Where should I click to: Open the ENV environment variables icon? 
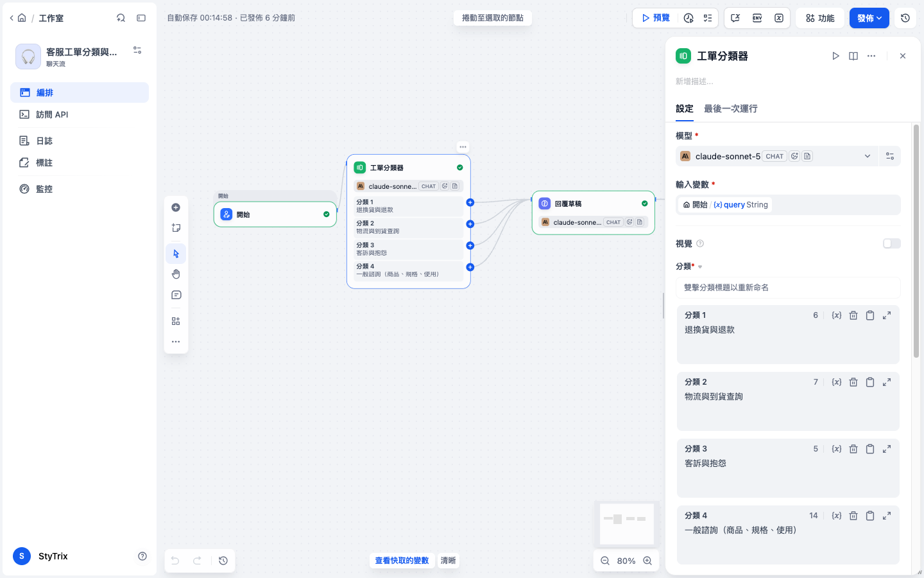(x=757, y=18)
